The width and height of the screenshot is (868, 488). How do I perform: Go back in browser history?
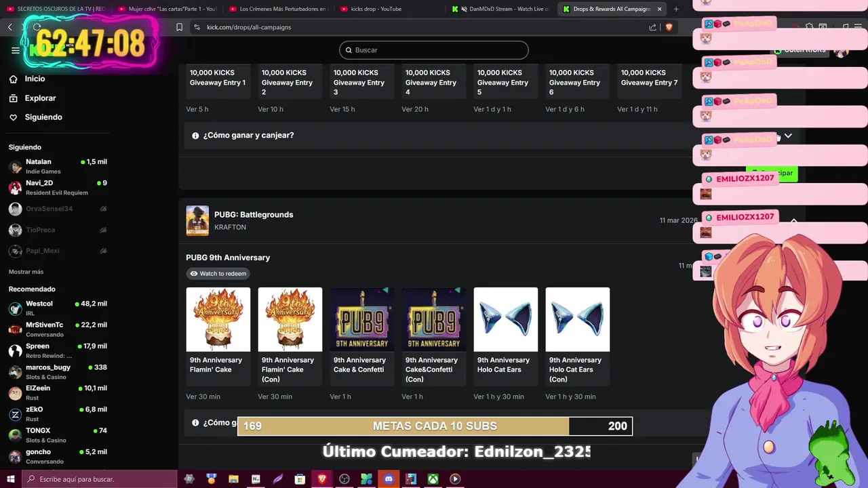click(x=10, y=27)
